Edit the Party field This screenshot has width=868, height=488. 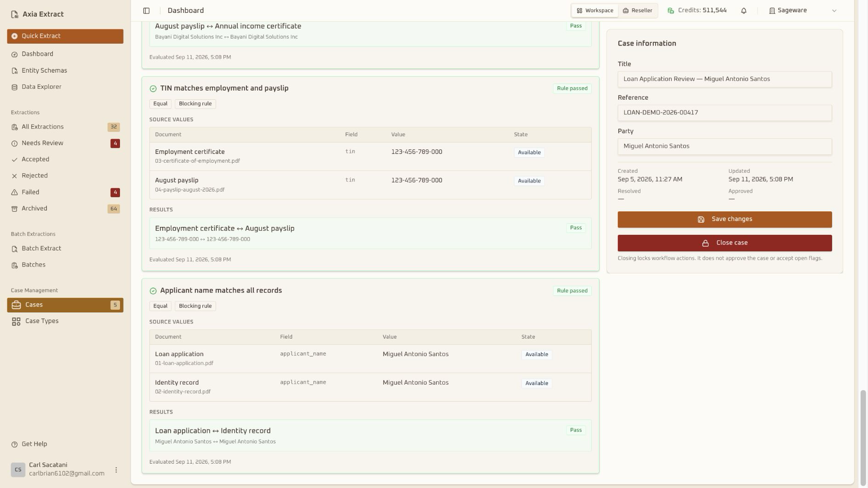coord(725,146)
